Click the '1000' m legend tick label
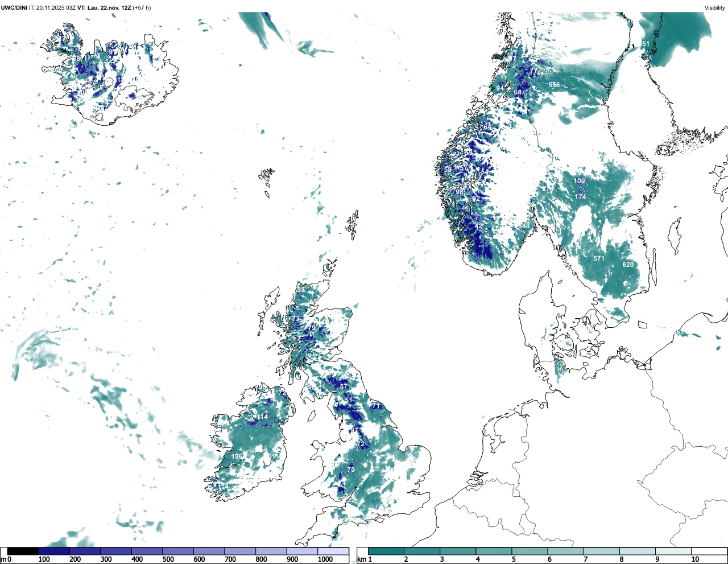 click(325, 559)
